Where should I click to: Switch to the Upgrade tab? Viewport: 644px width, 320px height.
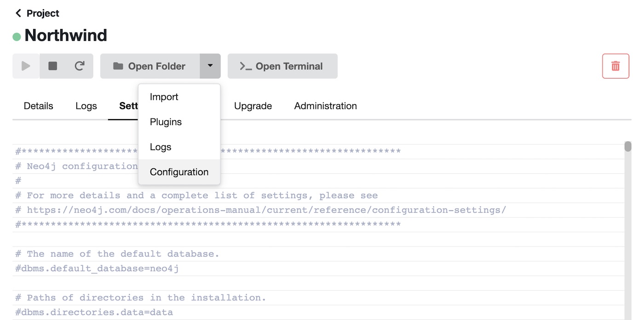point(253,106)
